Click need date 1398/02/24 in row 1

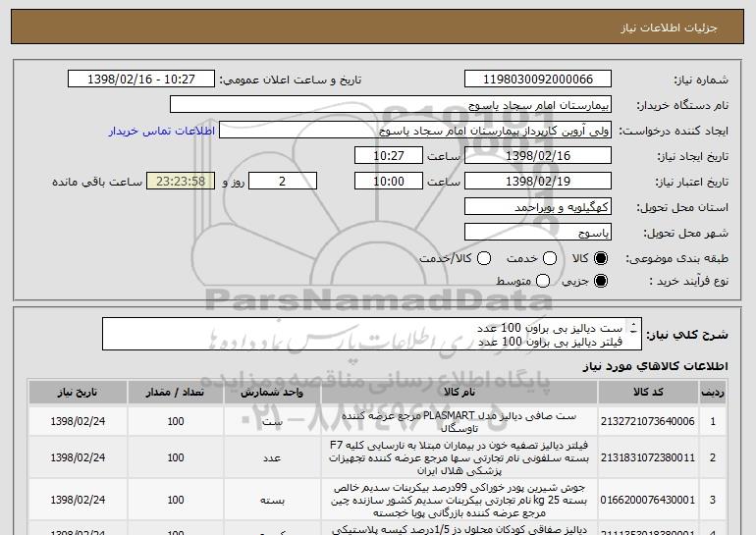point(78,421)
